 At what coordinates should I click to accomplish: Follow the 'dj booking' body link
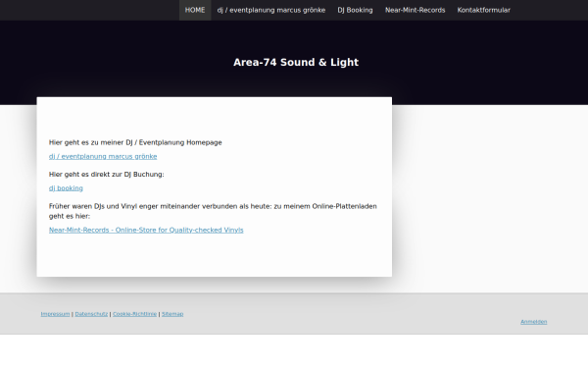(66, 188)
